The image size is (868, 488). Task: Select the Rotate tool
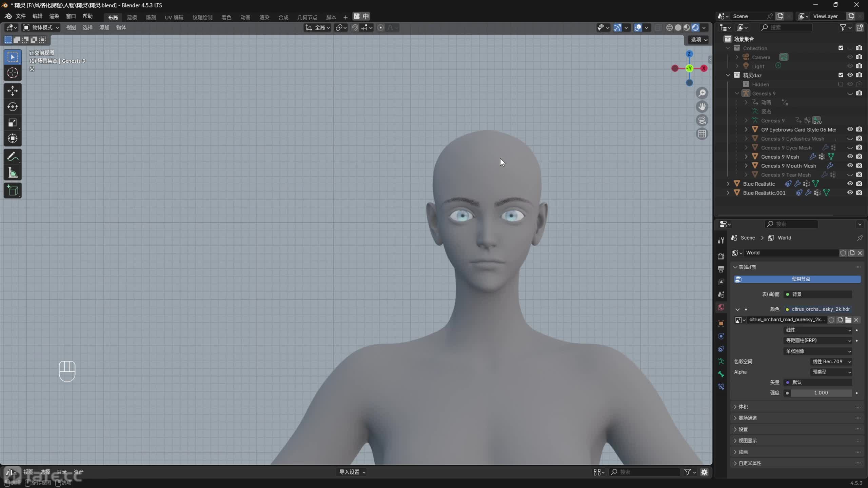point(13,107)
